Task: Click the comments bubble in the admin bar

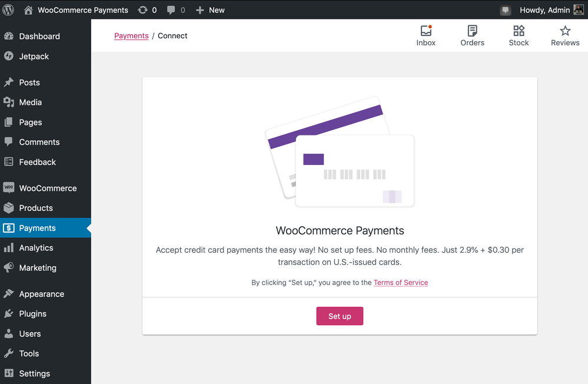Action: coord(172,9)
